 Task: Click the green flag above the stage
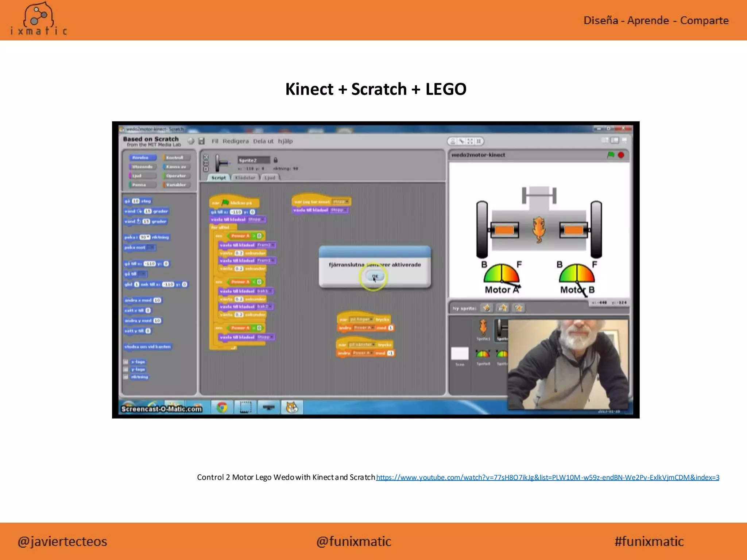point(611,155)
